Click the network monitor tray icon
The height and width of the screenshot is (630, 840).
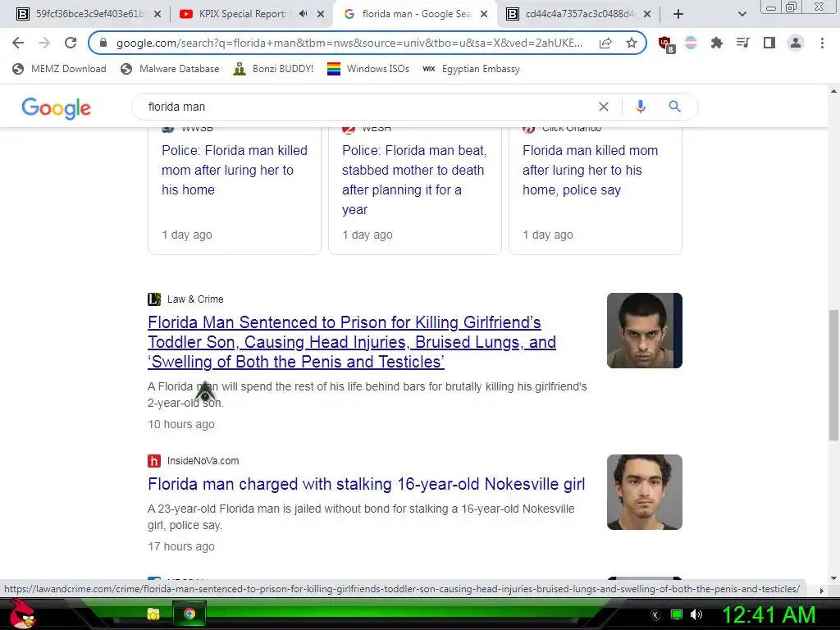pyautogui.click(x=677, y=614)
